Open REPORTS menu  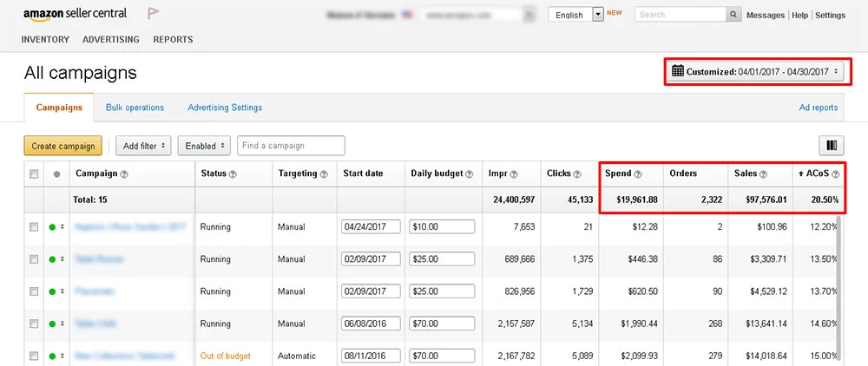click(x=174, y=39)
